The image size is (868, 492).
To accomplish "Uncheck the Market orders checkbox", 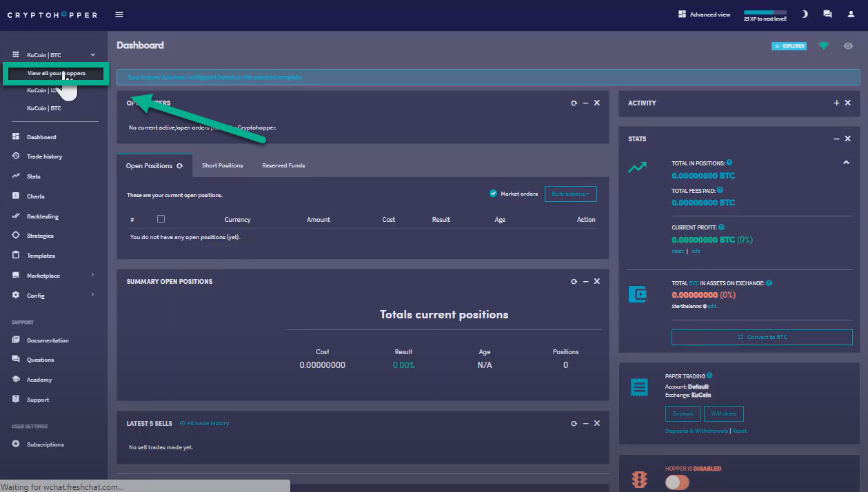I will [493, 194].
